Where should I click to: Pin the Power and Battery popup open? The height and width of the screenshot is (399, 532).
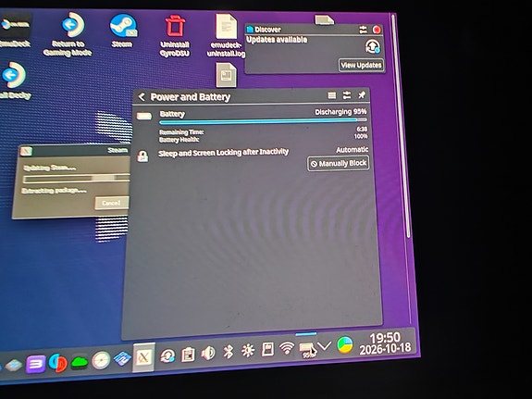click(x=362, y=94)
